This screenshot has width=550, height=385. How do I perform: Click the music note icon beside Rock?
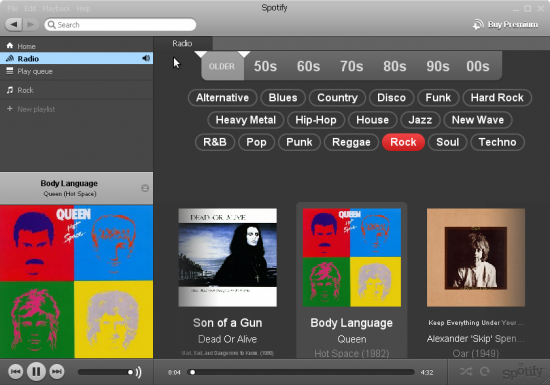10,90
